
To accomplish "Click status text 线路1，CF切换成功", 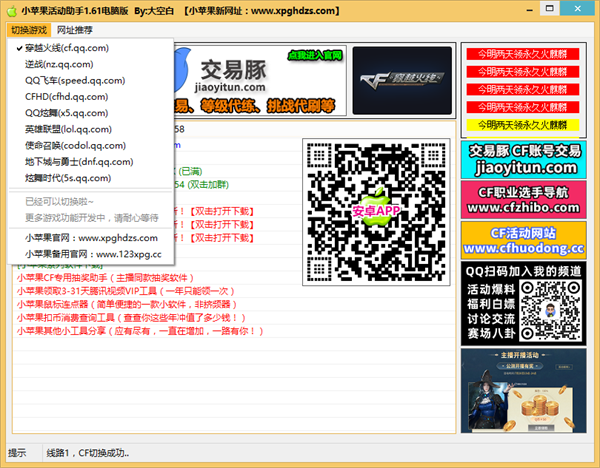I will click(x=88, y=453).
